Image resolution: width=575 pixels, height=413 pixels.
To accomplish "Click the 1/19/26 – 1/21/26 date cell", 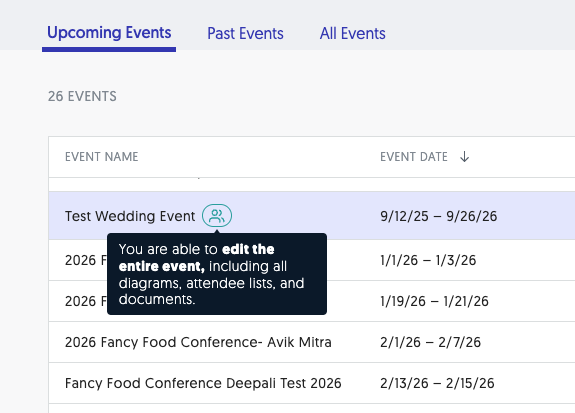I will click(x=434, y=301).
